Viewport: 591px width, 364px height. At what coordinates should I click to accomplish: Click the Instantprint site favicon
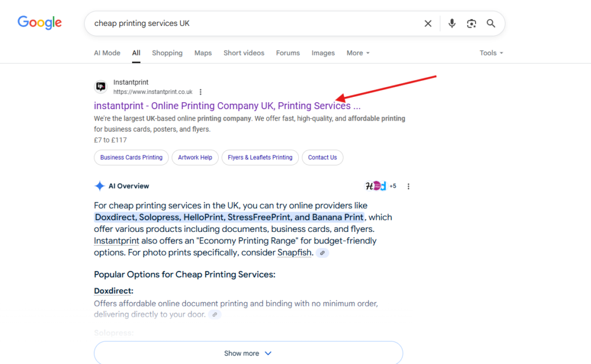pyautogui.click(x=101, y=87)
